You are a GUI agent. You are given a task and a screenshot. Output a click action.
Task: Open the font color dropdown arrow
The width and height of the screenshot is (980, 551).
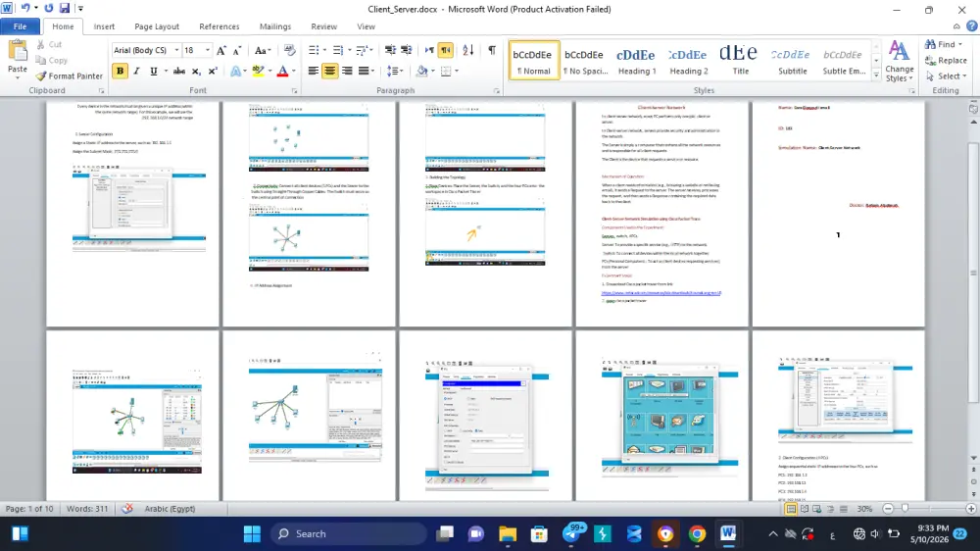click(294, 72)
